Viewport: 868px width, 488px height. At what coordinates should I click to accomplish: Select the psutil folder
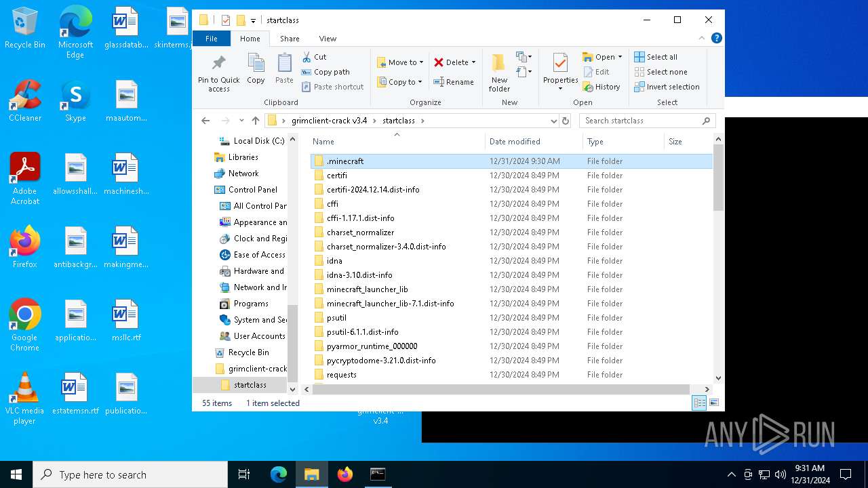[511, 318]
